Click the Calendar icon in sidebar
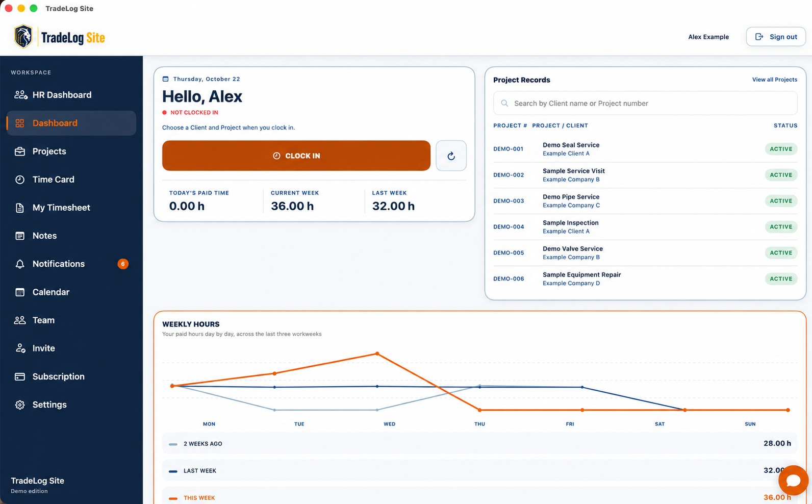812x504 pixels. tap(20, 292)
